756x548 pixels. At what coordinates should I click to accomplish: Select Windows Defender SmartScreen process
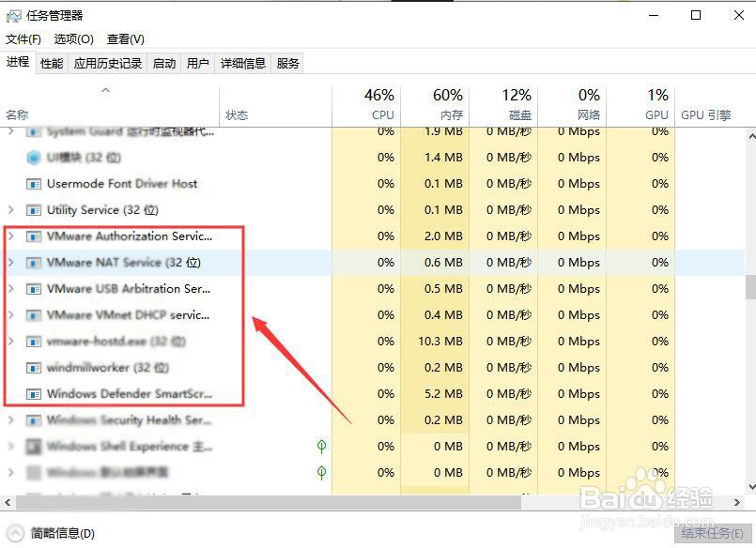click(x=374, y=393)
